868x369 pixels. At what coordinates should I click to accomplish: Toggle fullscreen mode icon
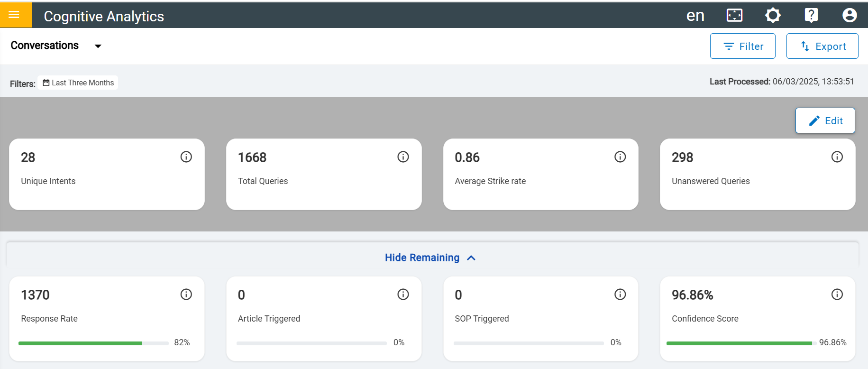coord(734,16)
